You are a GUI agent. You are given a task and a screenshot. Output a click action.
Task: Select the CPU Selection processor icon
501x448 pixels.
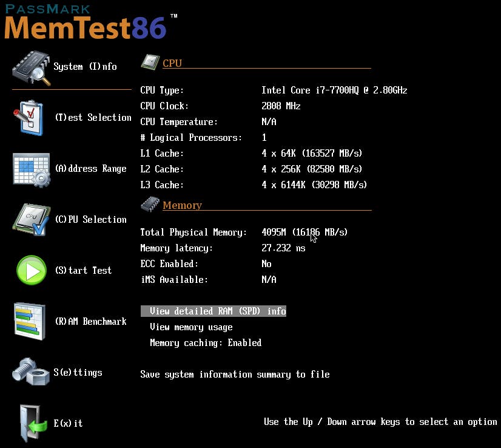[x=31, y=219]
